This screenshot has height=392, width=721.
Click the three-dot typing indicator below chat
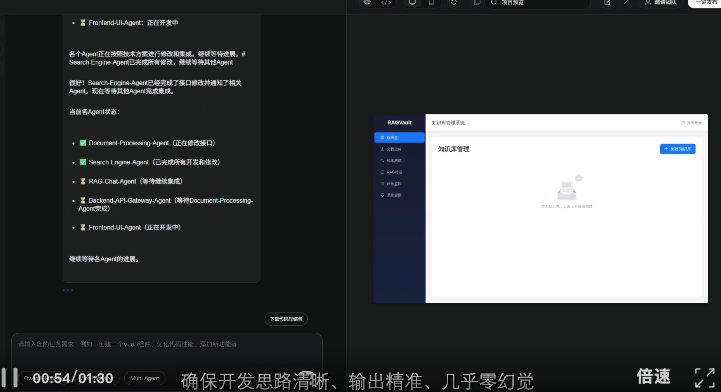(x=68, y=290)
